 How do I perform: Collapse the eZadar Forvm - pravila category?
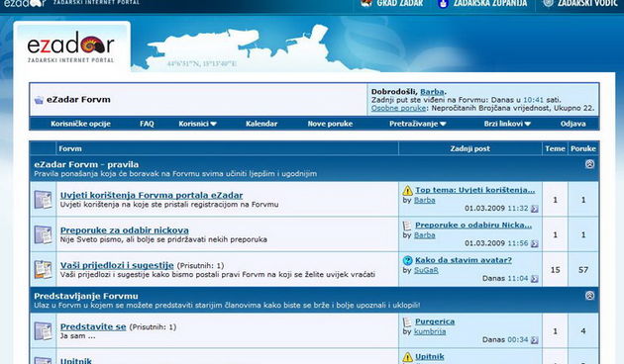click(x=589, y=164)
